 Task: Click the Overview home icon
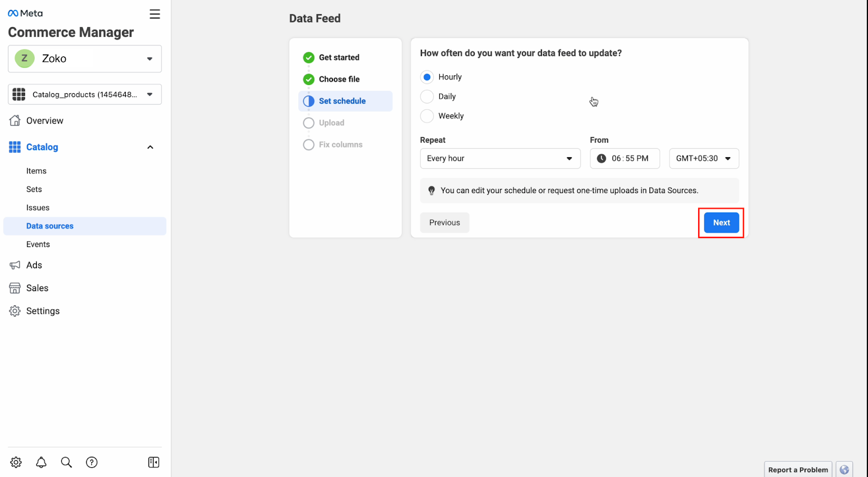coord(15,120)
